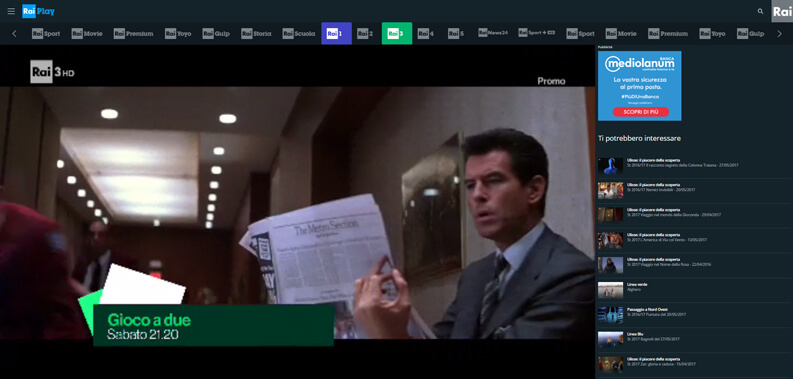This screenshot has height=379, width=793.
Task: Show previous channels with the left chevron
Action: click(14, 33)
